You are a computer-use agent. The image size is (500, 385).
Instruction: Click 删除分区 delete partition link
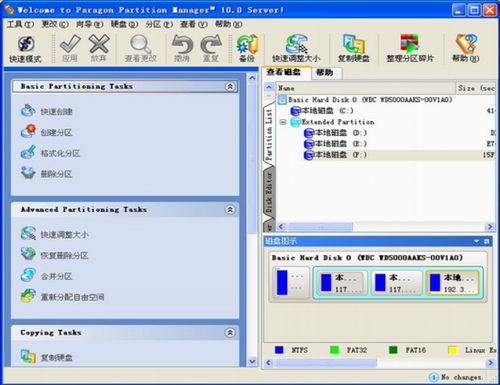pos(47,174)
